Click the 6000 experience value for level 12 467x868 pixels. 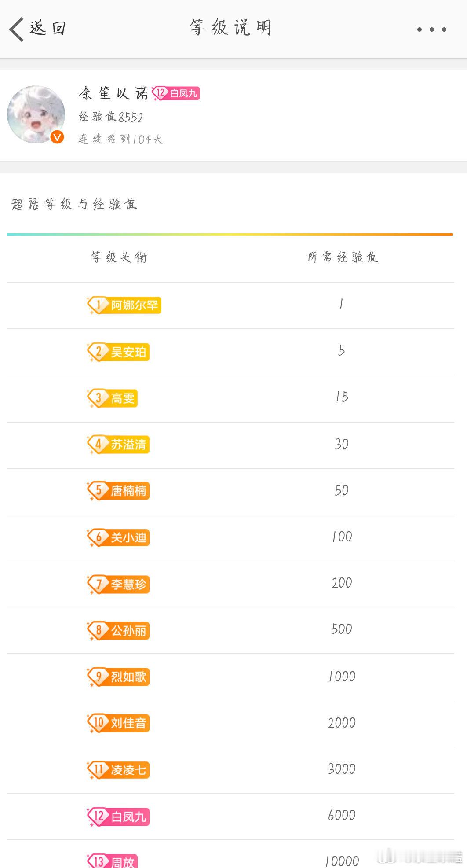coord(342,815)
